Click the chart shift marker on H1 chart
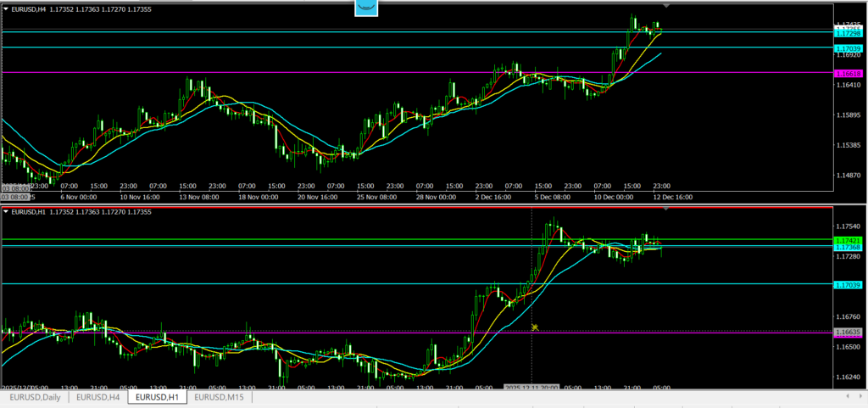 [x=665, y=209]
